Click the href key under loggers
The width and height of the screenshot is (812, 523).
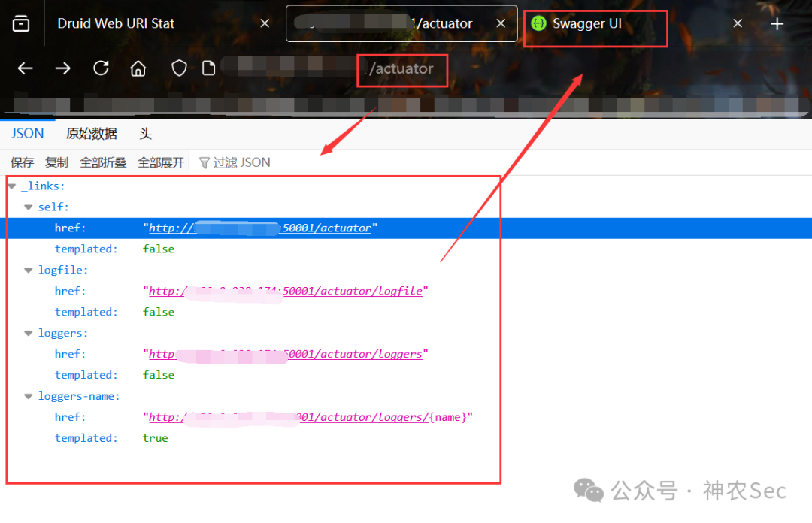tap(71, 354)
